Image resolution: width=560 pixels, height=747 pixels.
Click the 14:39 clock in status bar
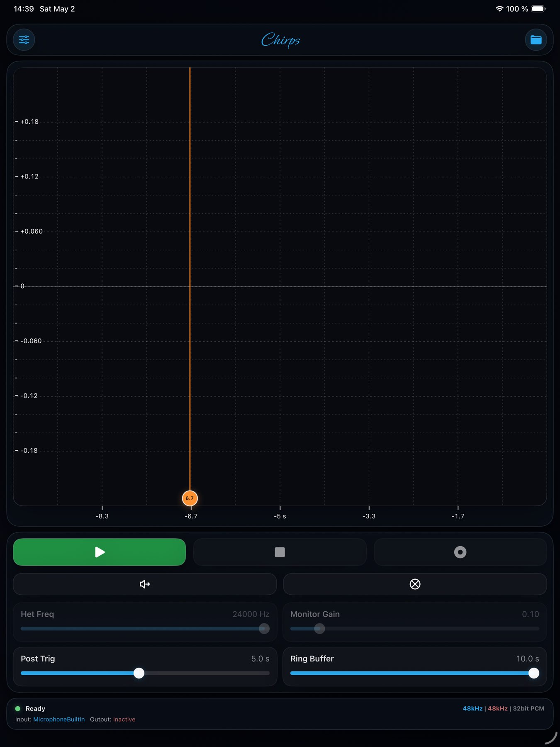click(24, 9)
